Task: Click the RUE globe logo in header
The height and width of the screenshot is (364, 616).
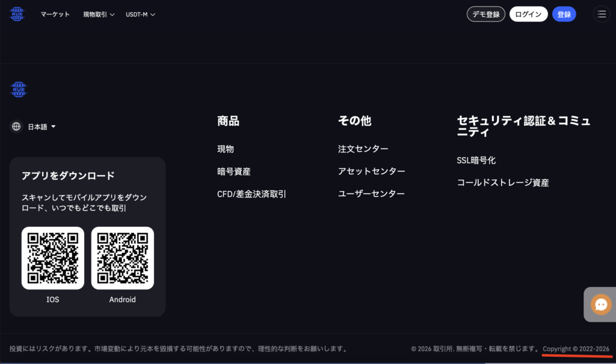Action: (17, 14)
